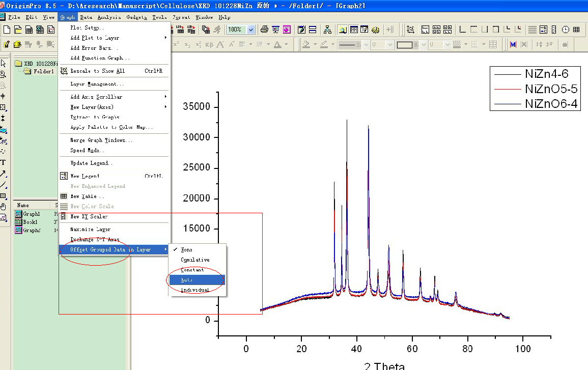588x370 pixels.
Task: Open the 100% zoom level dropdown
Action: 250,30
